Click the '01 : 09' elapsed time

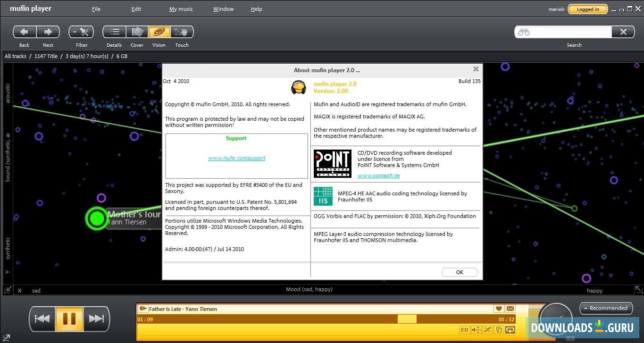click(145, 319)
